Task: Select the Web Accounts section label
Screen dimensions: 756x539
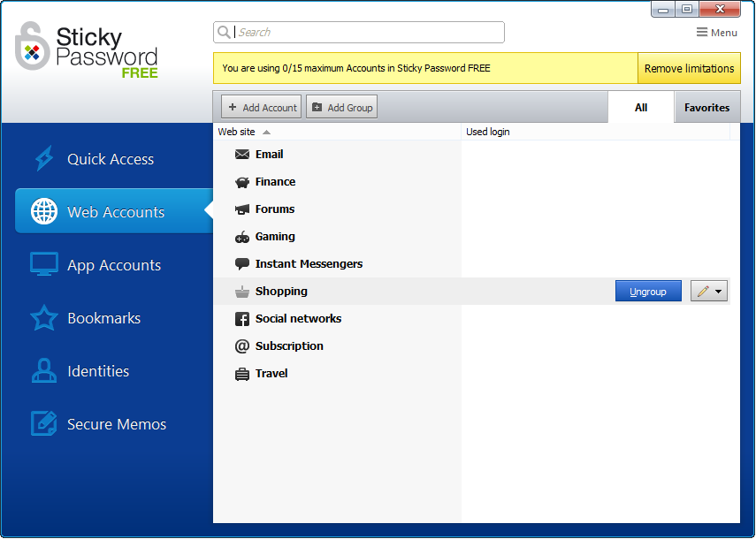Action: [x=116, y=212]
